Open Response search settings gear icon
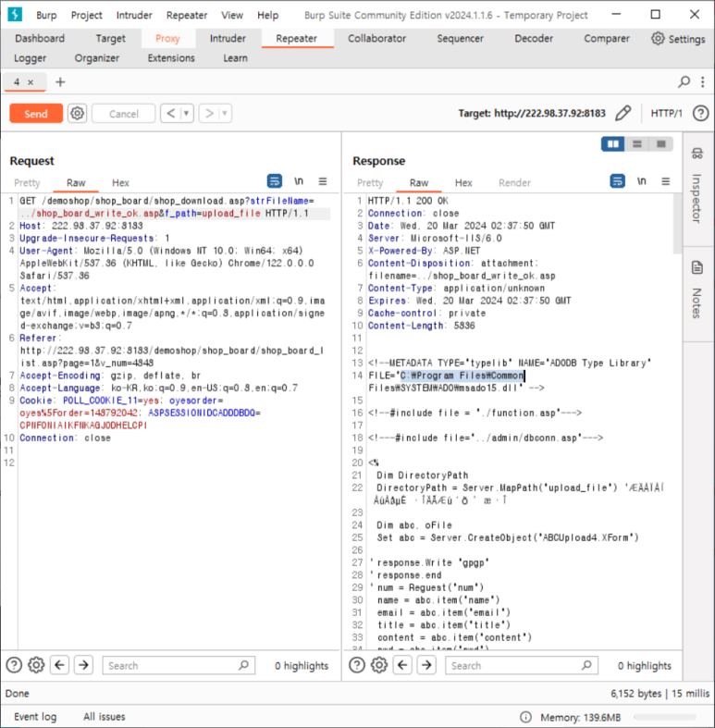 click(x=379, y=665)
